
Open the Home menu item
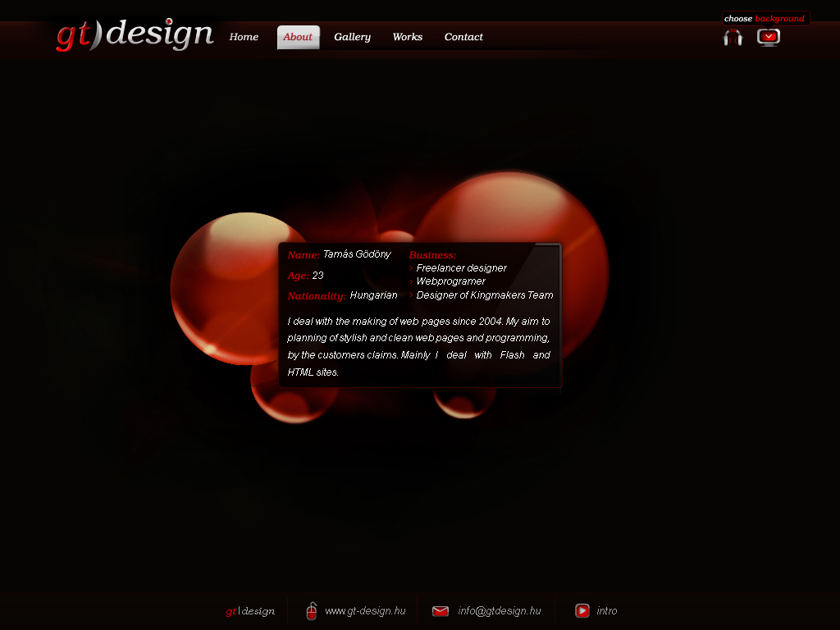coord(244,37)
